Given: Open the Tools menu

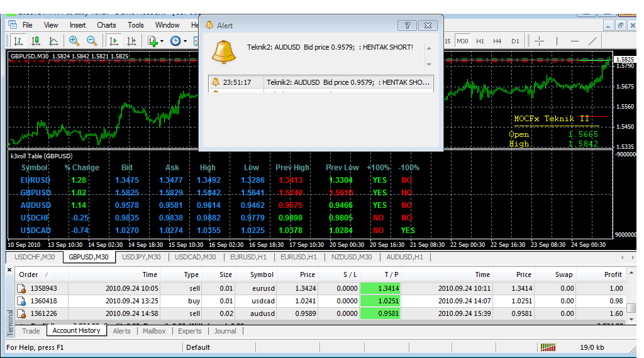Looking at the screenshot, I should pos(136,25).
